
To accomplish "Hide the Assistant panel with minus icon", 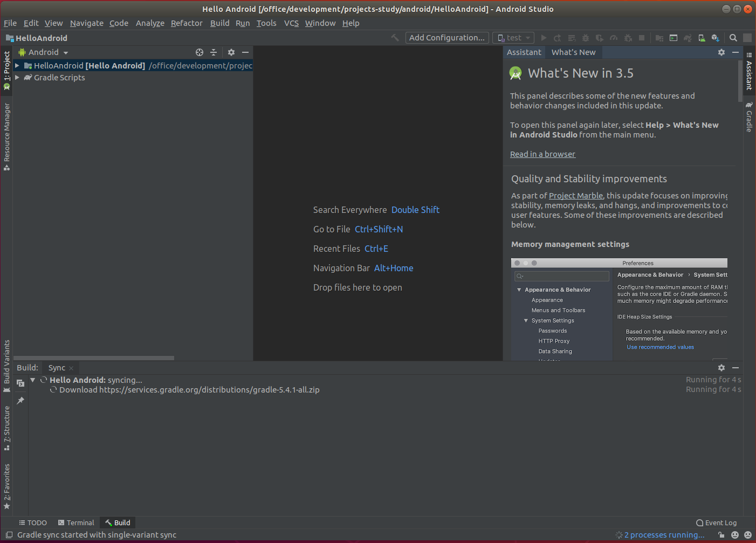I will coord(736,52).
